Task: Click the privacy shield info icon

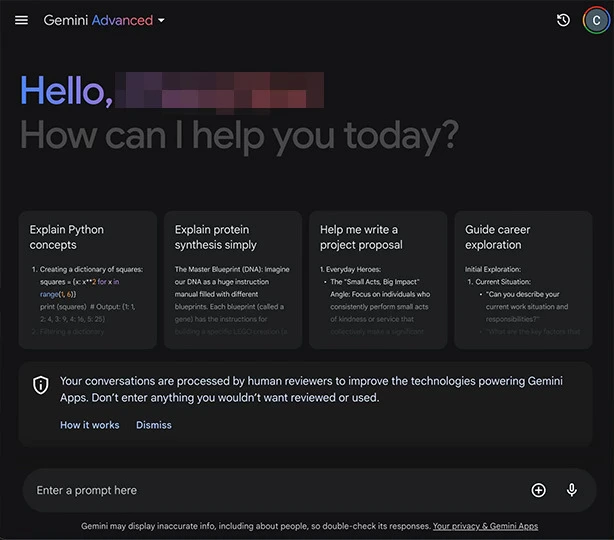Action: [x=41, y=385]
